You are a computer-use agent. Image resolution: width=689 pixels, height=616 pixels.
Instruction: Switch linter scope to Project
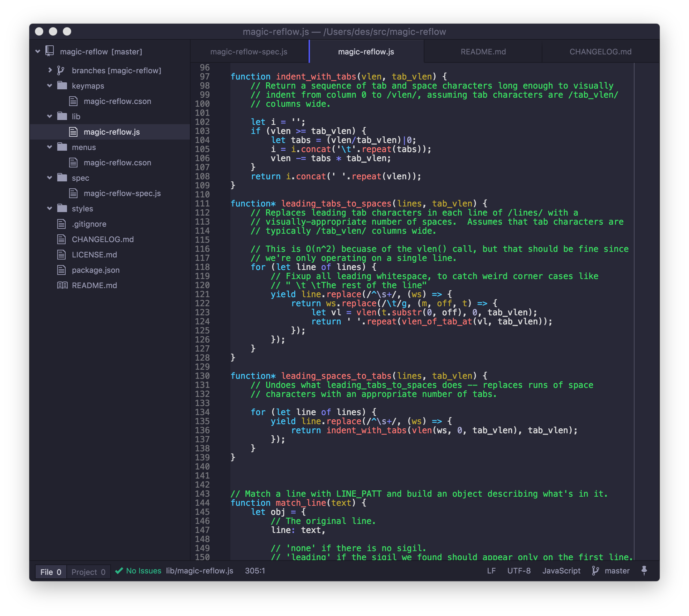point(88,572)
